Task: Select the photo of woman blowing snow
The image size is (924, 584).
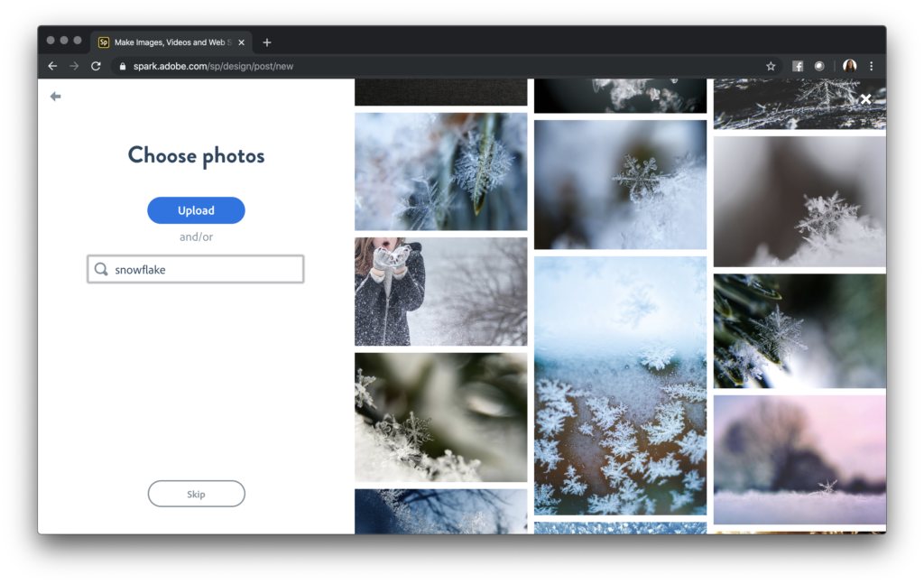Action: pos(440,292)
